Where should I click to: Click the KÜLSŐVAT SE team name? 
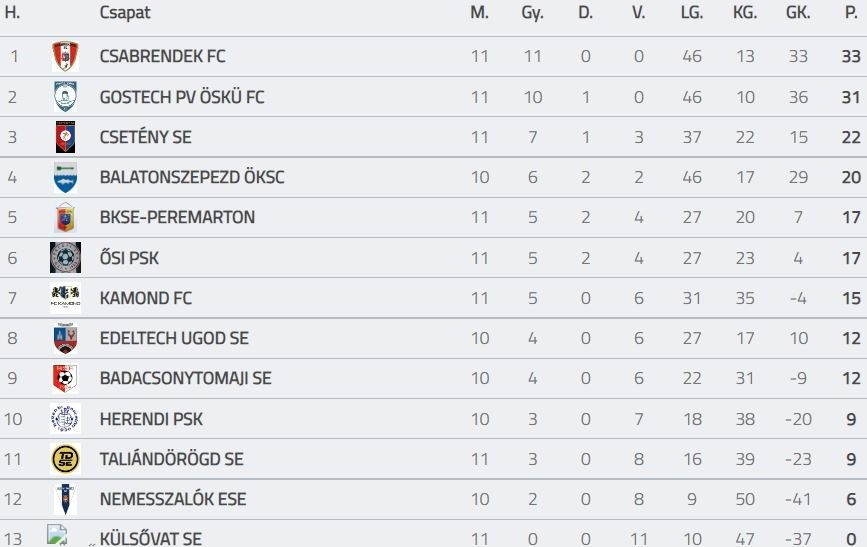point(151,539)
